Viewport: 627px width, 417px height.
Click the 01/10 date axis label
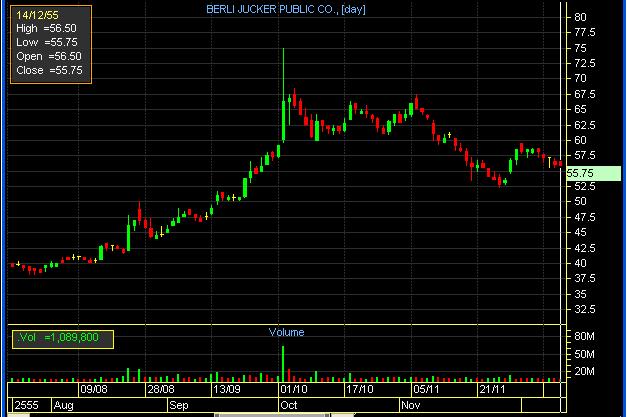click(x=294, y=389)
